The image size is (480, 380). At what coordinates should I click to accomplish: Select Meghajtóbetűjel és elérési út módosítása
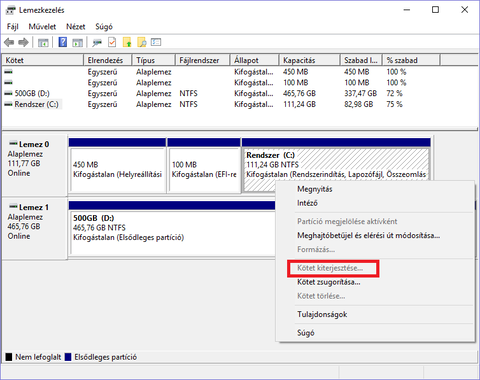point(375,235)
